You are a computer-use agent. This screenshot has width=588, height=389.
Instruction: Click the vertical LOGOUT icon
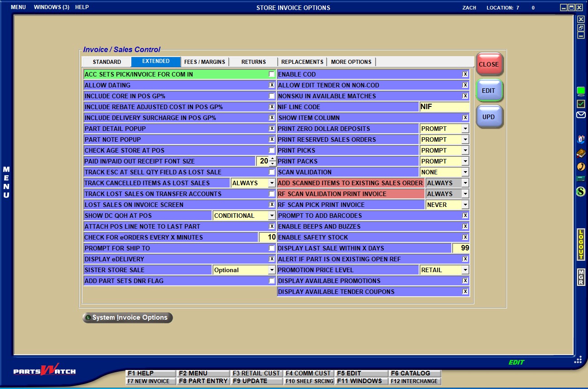click(581, 245)
